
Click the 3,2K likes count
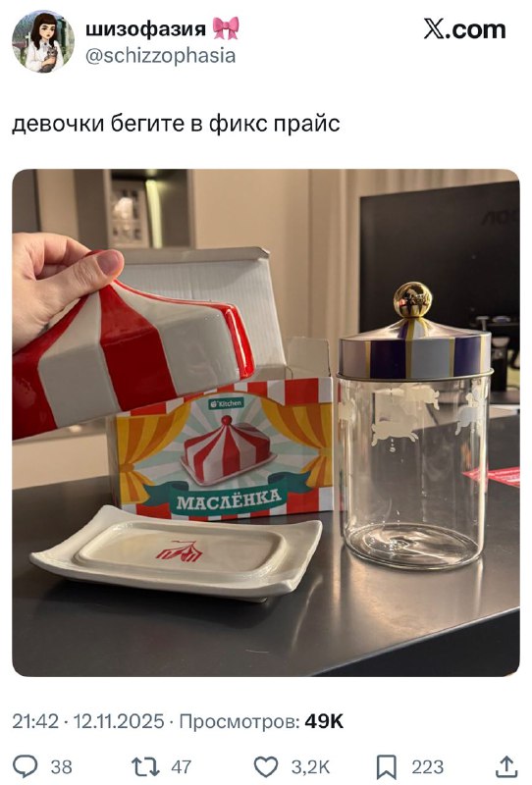pos(310,767)
